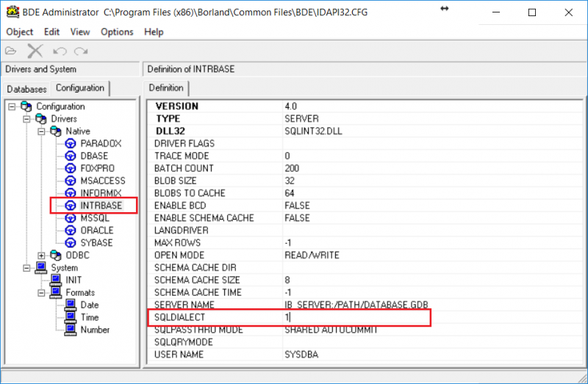Viewport: 588px width, 384px height.
Task: Open the View menu
Action: (80, 32)
